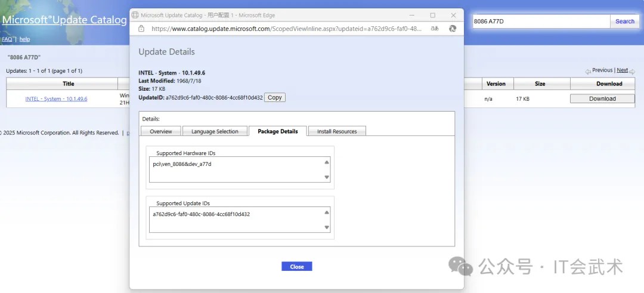Close the Update Details dialog
The height and width of the screenshot is (293, 644).
296,266
